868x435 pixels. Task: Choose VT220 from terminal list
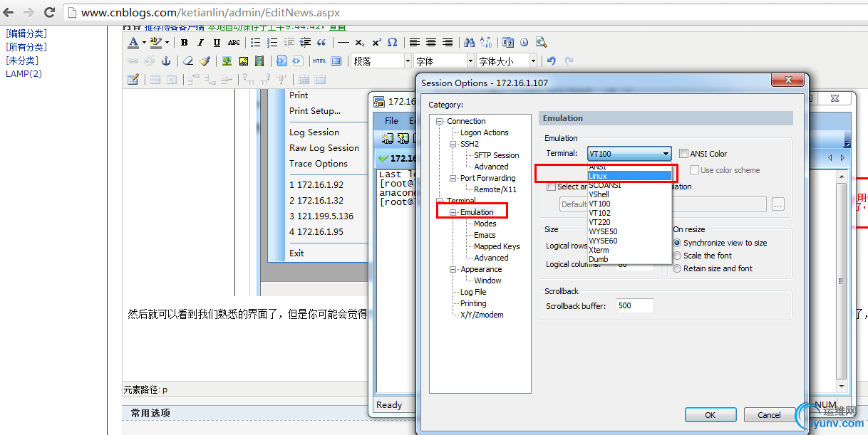(629, 222)
